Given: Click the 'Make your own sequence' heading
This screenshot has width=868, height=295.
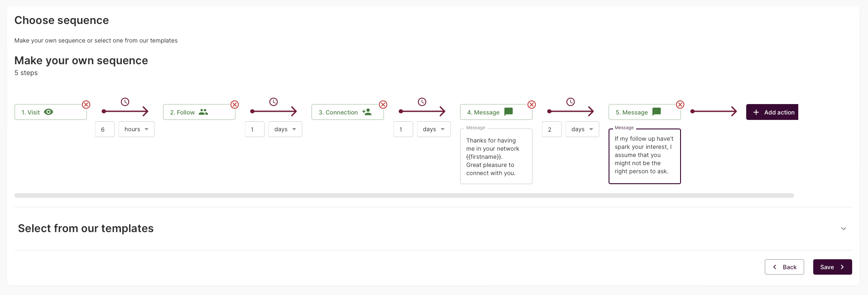Looking at the screenshot, I should pos(82,61).
